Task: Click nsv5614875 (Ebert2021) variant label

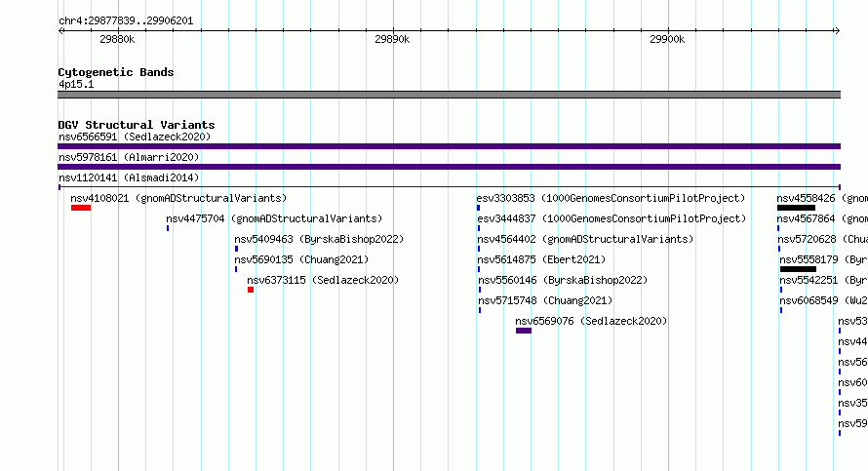Action: 542,259
